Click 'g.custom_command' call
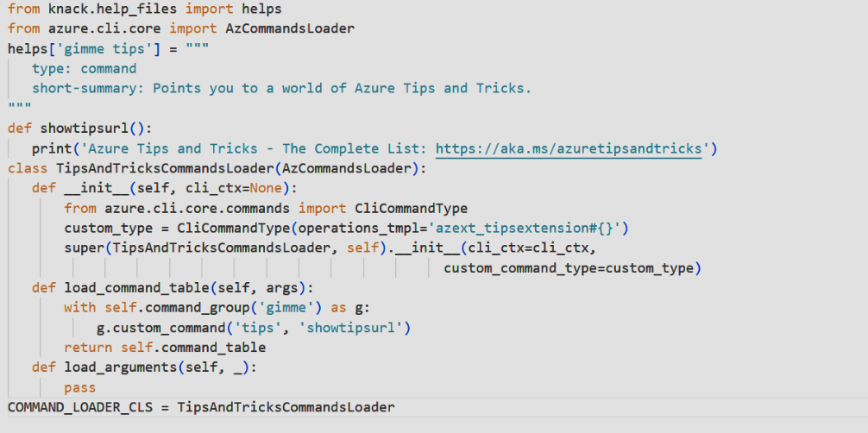 click(160, 329)
